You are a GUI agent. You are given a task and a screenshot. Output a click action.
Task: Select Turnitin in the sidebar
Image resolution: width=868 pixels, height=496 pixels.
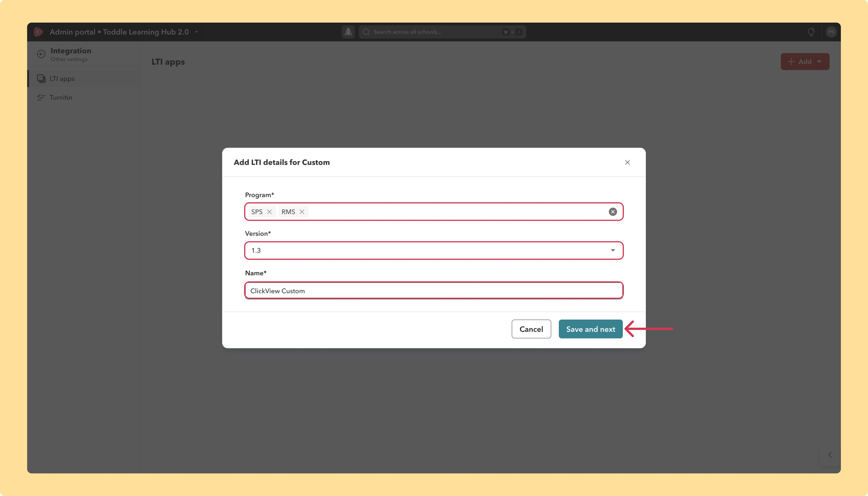tap(84, 97)
